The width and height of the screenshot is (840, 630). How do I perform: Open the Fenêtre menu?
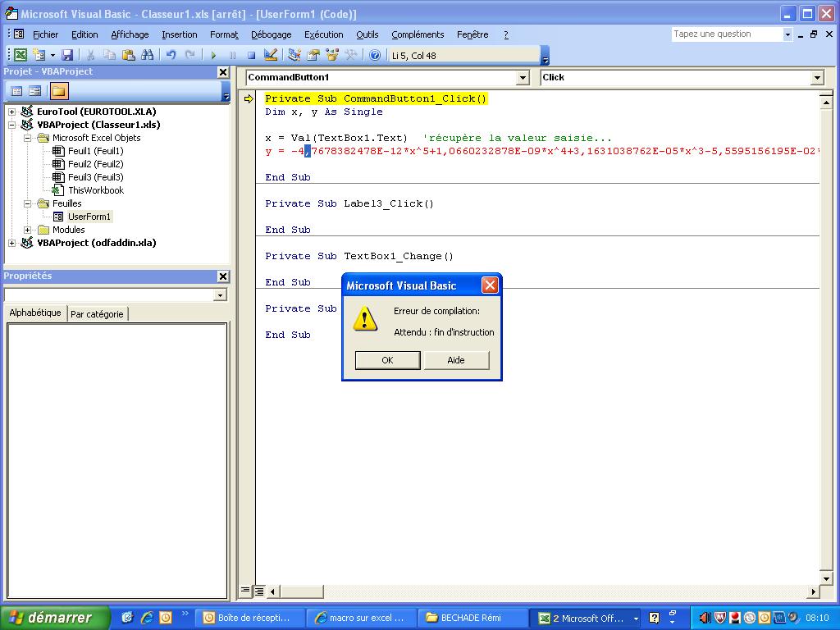point(472,34)
